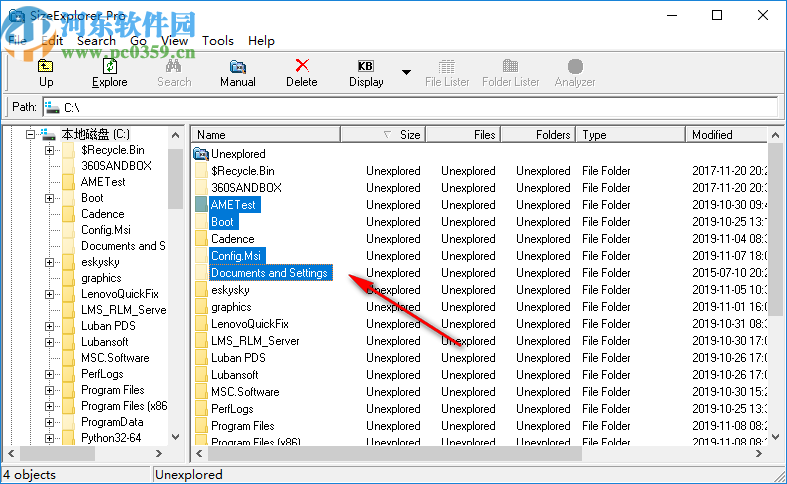
Task: Click the $Recycle.Bin folder icon in list
Action: (x=201, y=171)
